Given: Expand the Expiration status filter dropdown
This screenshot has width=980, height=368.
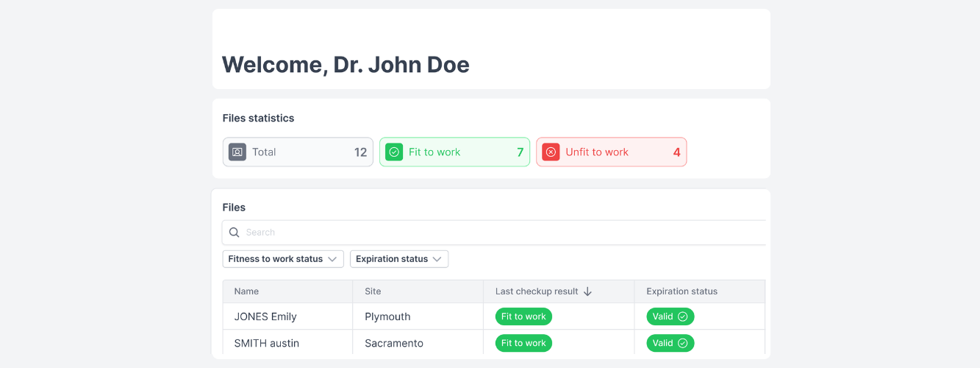Looking at the screenshot, I should [398, 259].
